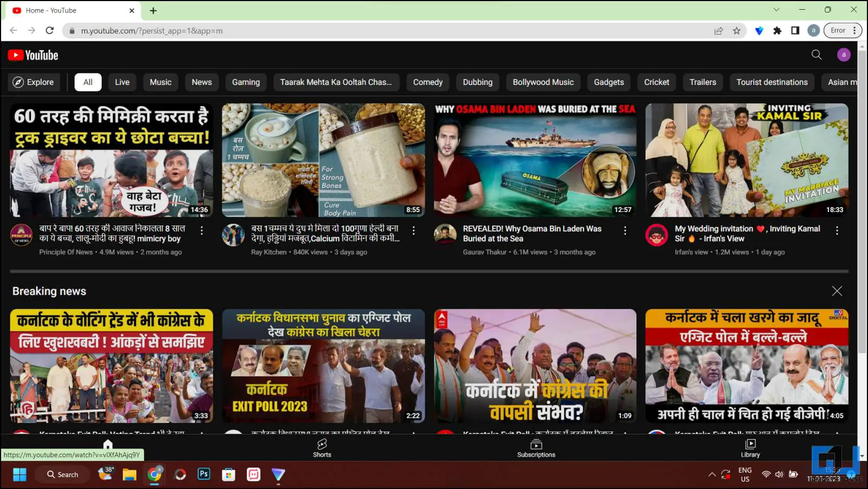Open the Library tab

click(x=751, y=448)
